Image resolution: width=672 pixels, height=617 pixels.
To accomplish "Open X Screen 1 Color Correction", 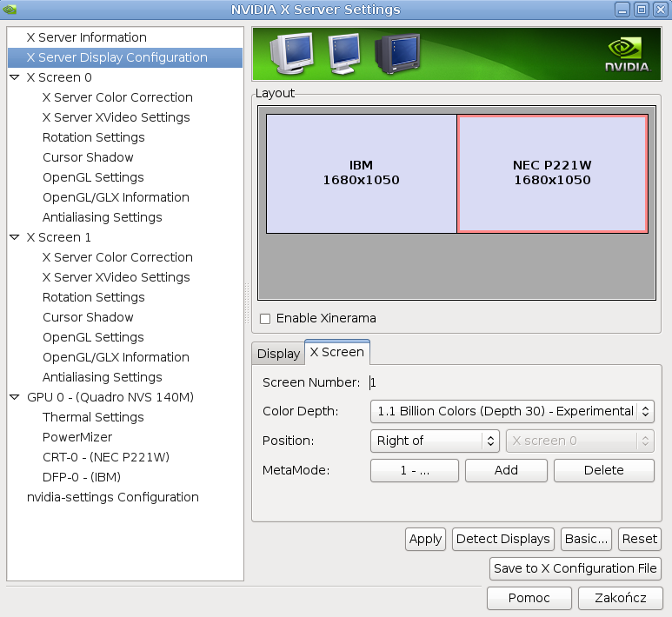I will tap(117, 257).
